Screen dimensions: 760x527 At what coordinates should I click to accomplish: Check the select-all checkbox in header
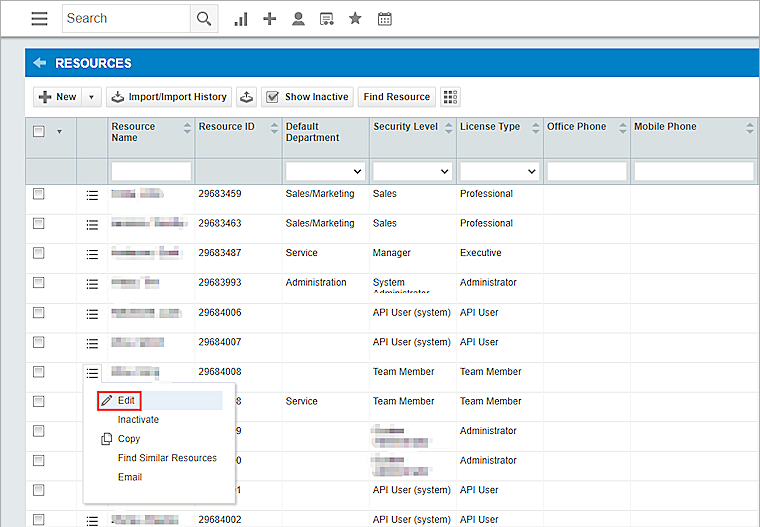39,131
